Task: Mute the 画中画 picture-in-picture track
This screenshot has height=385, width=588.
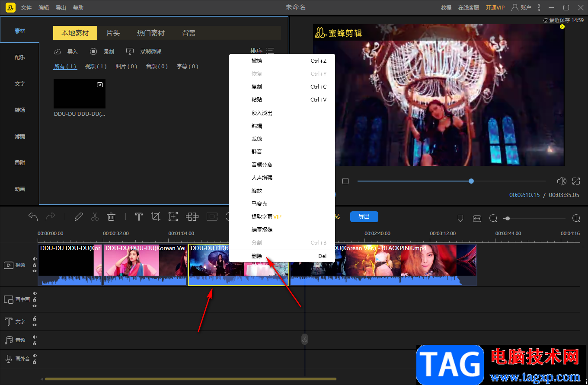Action: pos(35,293)
